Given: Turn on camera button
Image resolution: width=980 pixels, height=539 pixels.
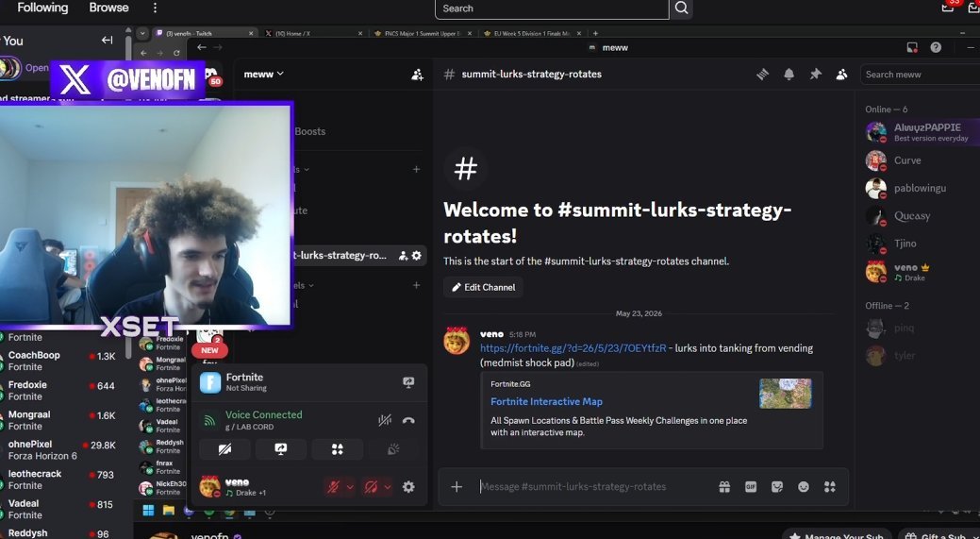Looking at the screenshot, I should pyautogui.click(x=225, y=449).
